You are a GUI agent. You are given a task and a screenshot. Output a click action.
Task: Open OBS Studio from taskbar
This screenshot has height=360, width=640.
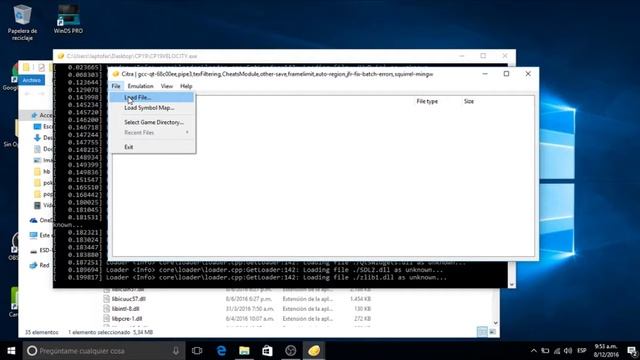(291, 351)
